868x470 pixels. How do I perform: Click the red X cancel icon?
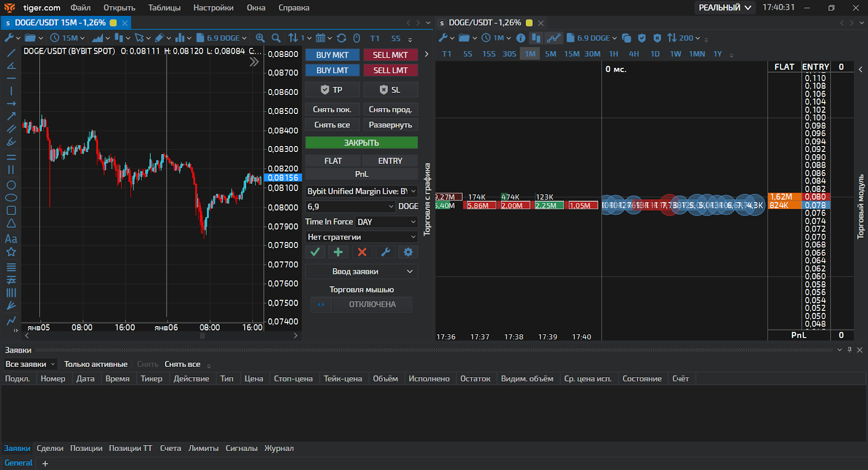362,252
